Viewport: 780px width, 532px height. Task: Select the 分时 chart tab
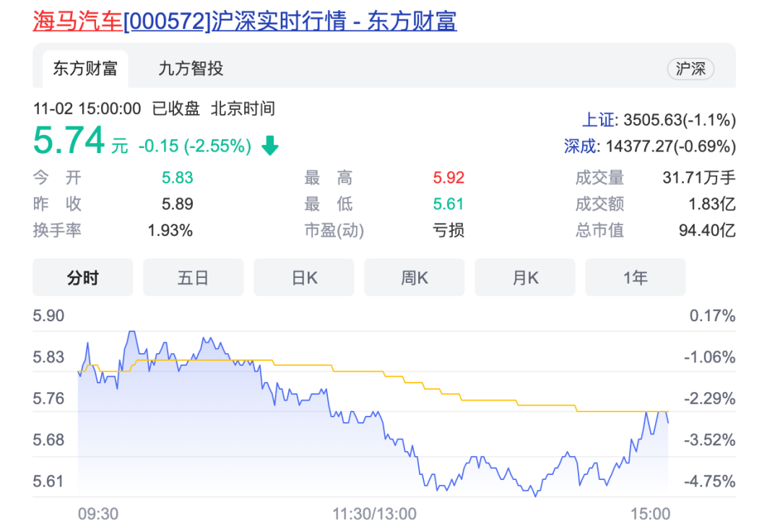point(83,277)
